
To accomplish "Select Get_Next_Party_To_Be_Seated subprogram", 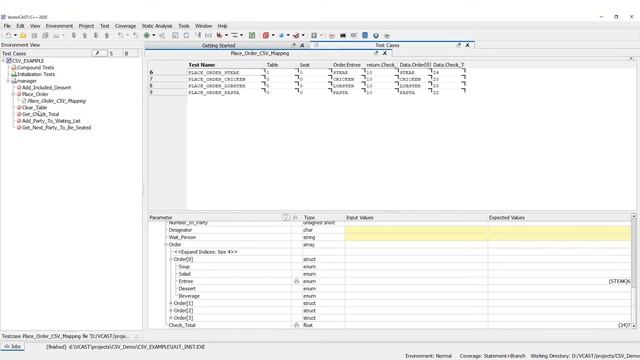I will [x=56, y=127].
